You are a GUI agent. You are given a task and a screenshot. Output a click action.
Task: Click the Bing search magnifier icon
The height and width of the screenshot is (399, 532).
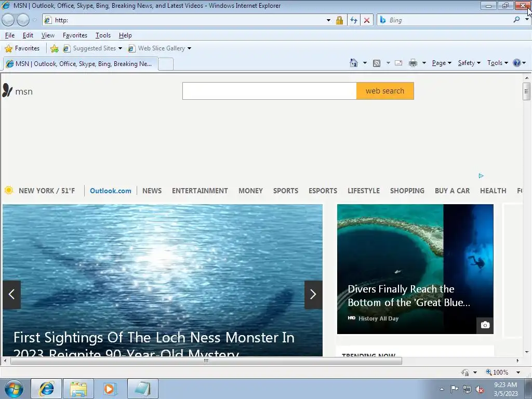(x=516, y=20)
